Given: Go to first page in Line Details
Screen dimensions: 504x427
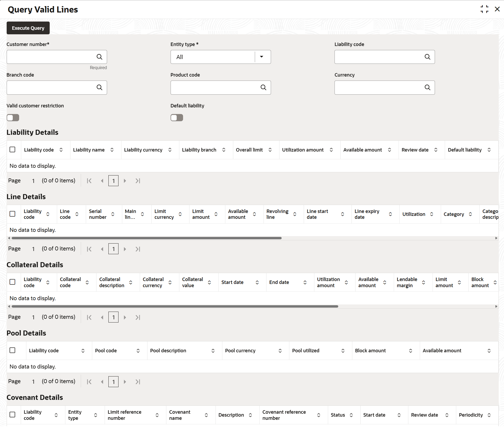Looking at the screenshot, I should coord(89,249).
